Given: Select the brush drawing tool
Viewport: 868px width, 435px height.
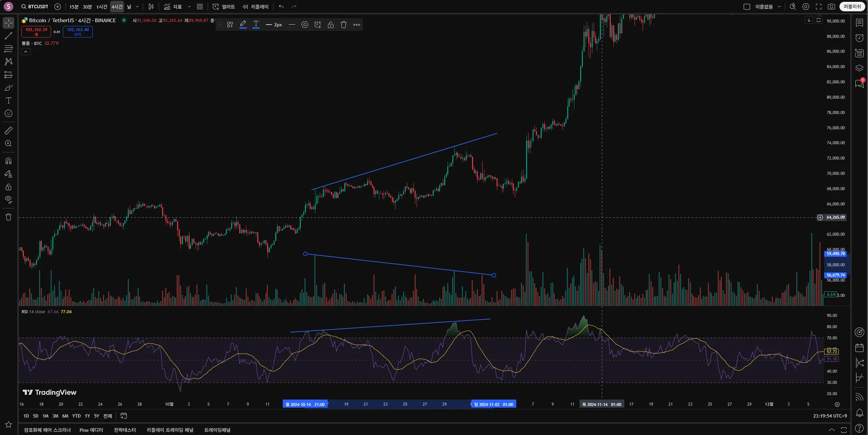Looking at the screenshot, I should tap(9, 88).
